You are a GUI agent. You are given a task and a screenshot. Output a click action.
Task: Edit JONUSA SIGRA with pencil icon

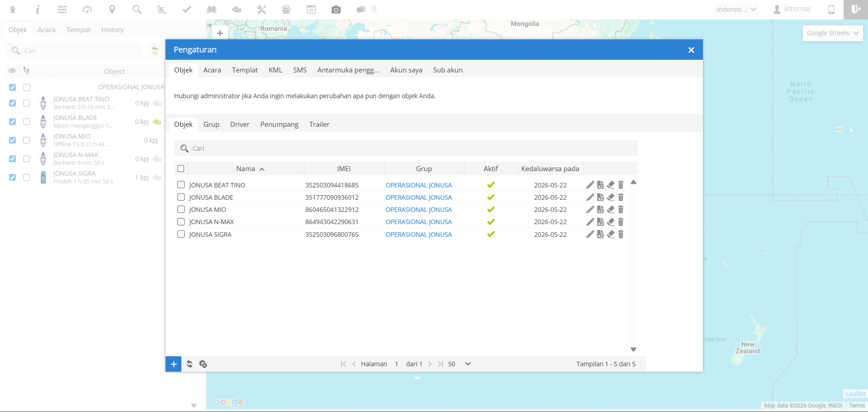point(590,234)
